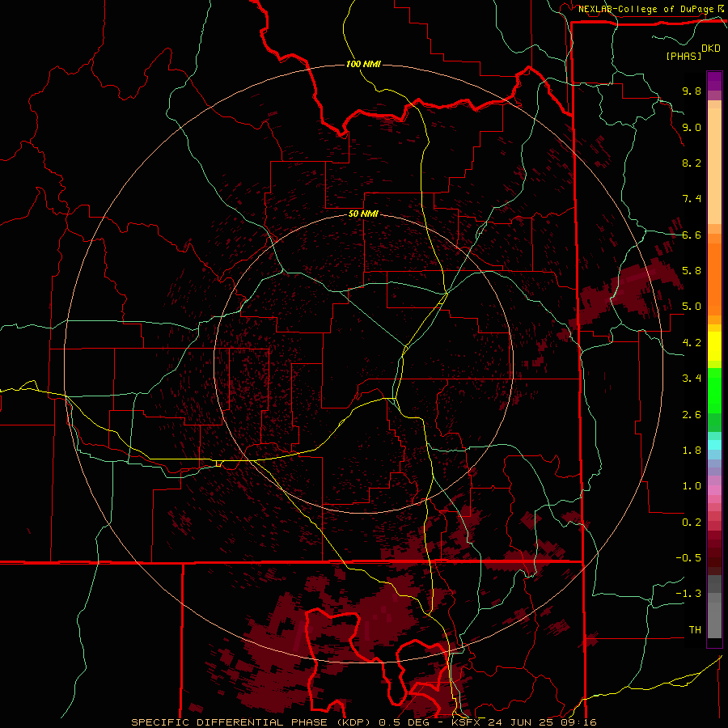Image resolution: width=728 pixels, height=728 pixels.
Task: Click the KSFX station identifier
Action: 466,722
